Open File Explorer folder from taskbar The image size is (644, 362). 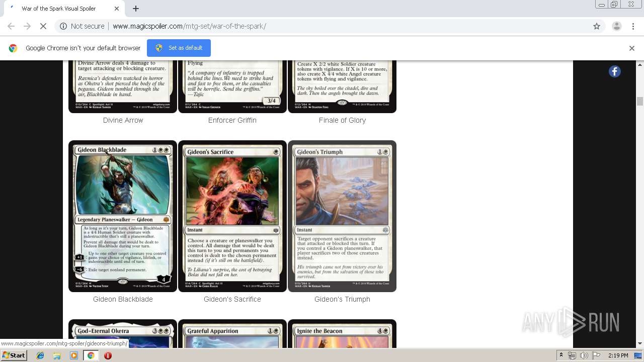57,355
